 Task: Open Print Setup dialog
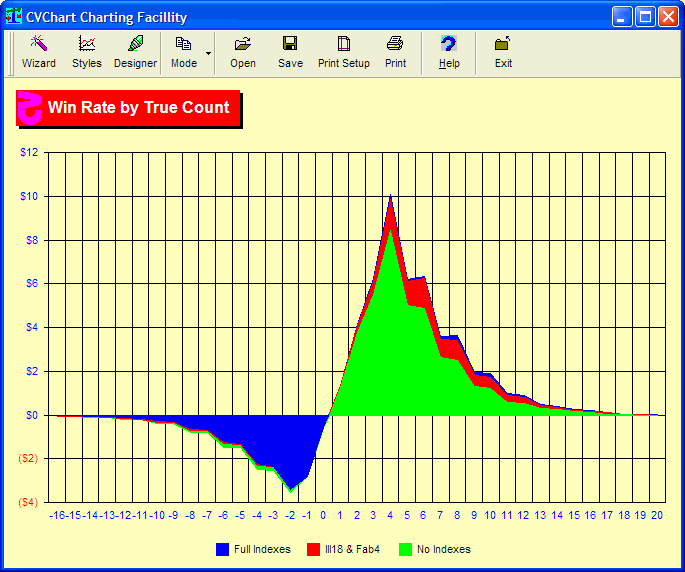click(x=344, y=52)
